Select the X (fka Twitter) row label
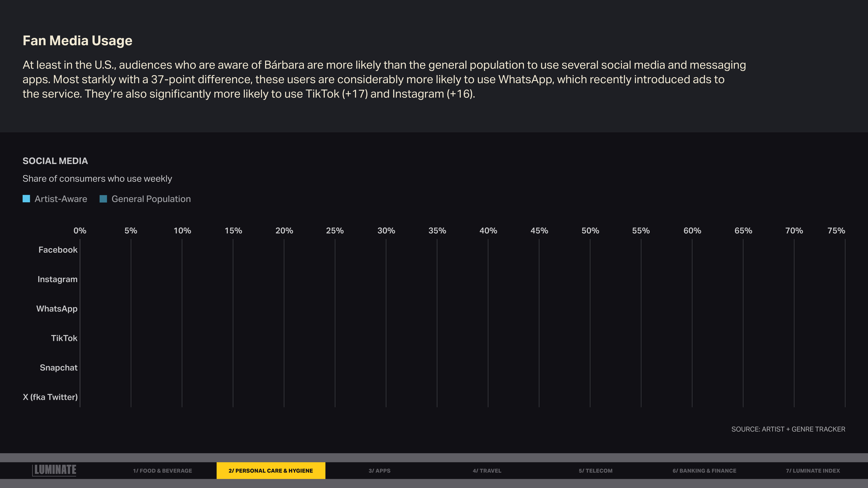 (x=50, y=397)
